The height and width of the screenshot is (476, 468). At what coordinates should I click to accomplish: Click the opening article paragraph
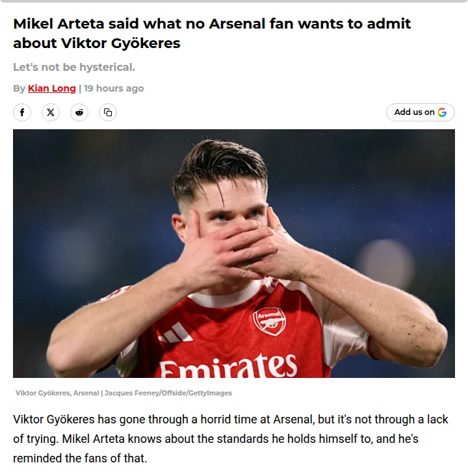tap(231, 439)
